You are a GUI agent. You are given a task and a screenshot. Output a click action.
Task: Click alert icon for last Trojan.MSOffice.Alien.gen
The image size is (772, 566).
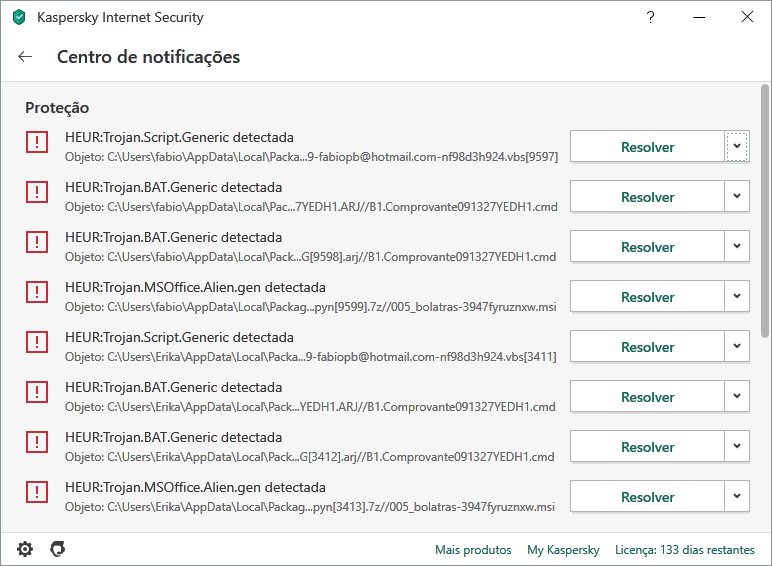(x=37, y=493)
